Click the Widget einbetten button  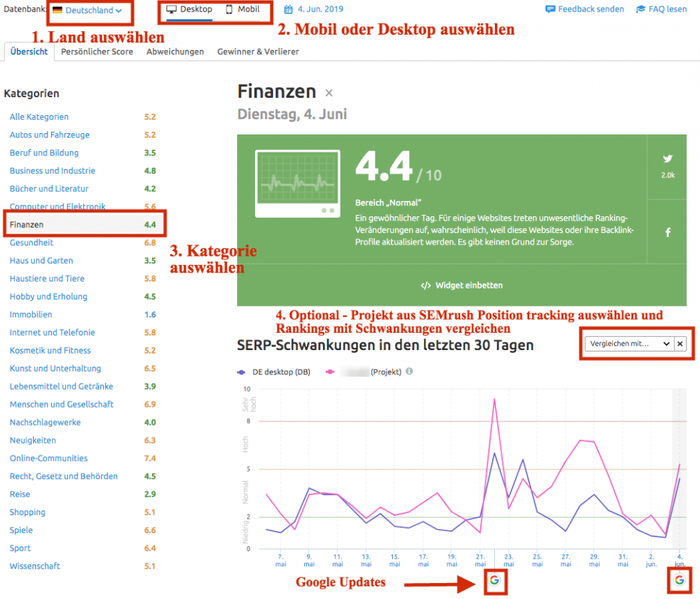coord(462,286)
